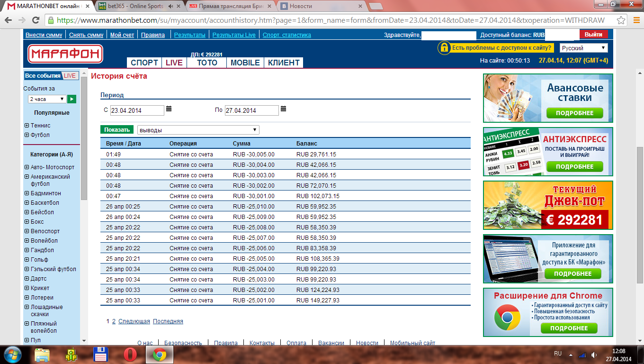Click the to-date field 27.04.2014
The width and height of the screenshot is (644, 364).
[x=252, y=110]
